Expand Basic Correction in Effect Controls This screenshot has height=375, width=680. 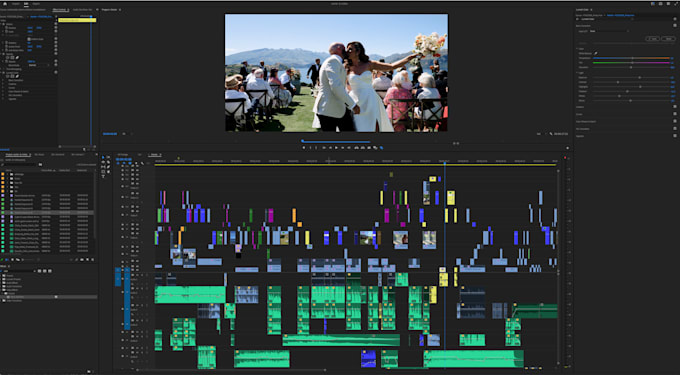pos(3,80)
